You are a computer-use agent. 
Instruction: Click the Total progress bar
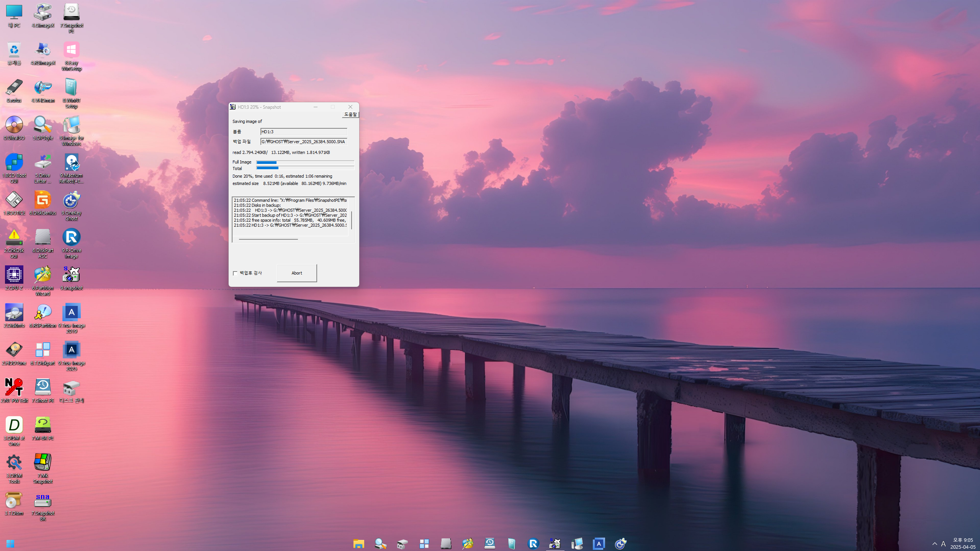point(305,168)
